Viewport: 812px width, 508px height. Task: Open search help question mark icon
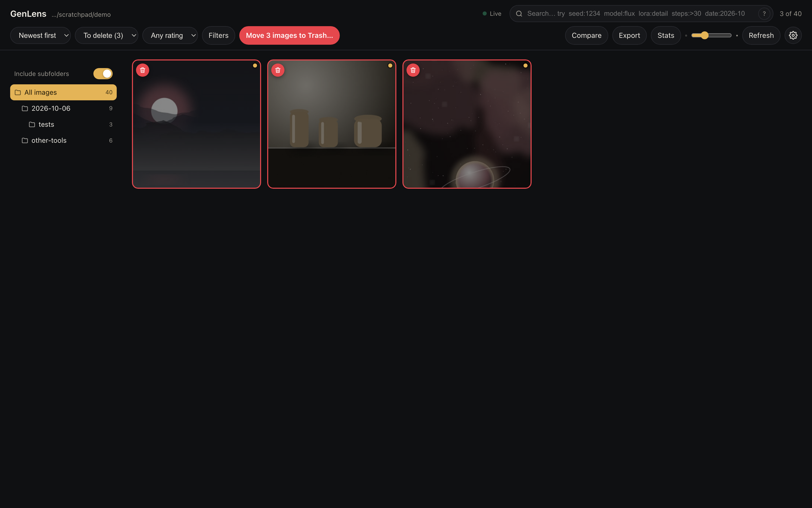[x=764, y=14]
